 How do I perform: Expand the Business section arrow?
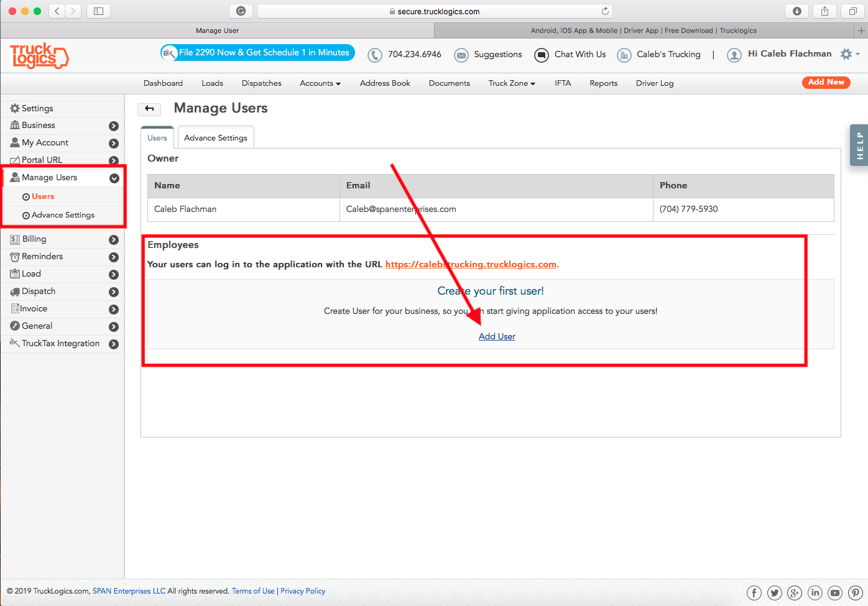114,126
